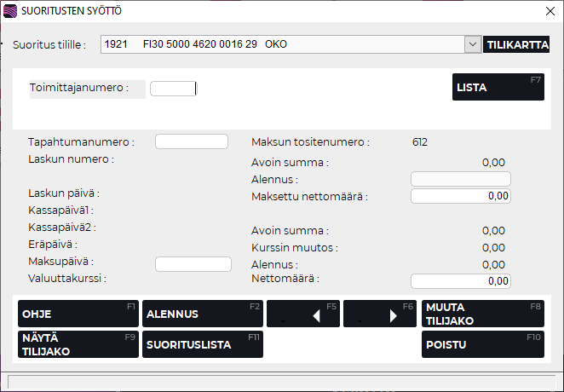This screenshot has height=392, width=564.
Task: Click the ALENNUS F2 button
Action: point(202,314)
